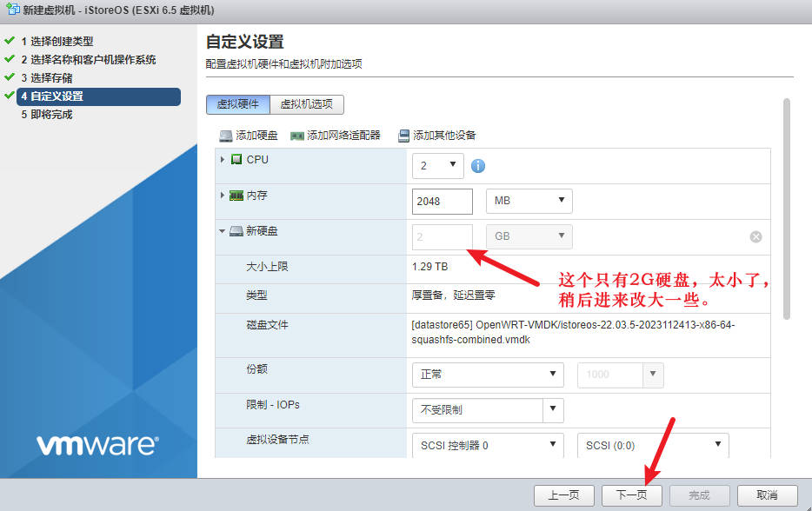The width and height of the screenshot is (812, 511).
Task: Select step 4 自定义设置
Action: click(x=98, y=96)
